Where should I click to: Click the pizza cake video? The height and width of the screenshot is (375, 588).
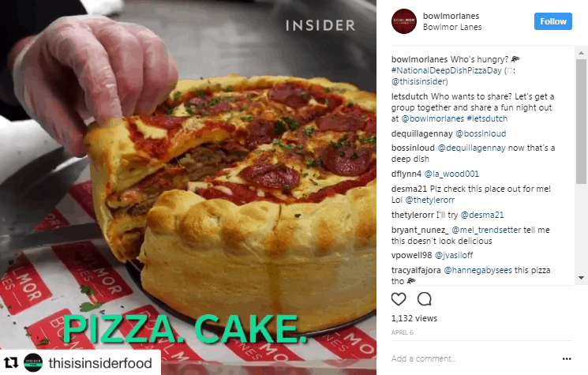point(189,188)
